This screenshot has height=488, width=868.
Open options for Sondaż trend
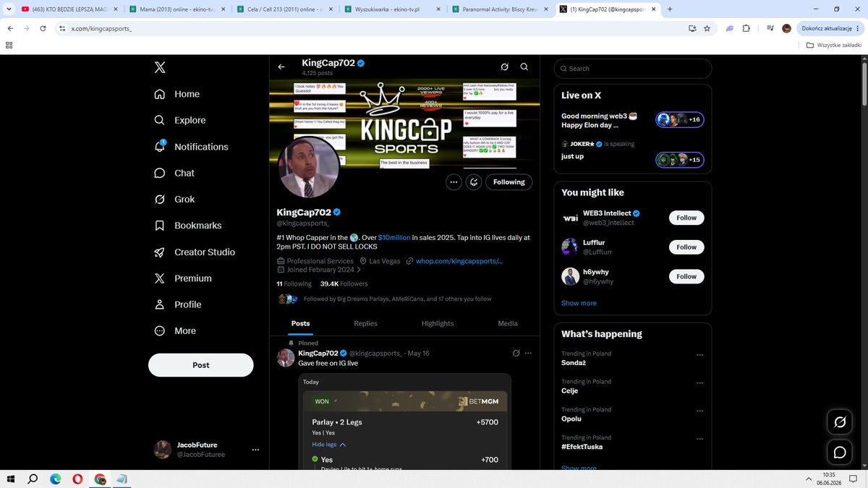[699, 355]
